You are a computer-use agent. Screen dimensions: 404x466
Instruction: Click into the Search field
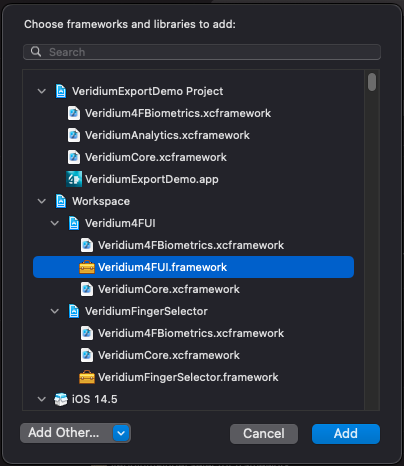[x=202, y=52]
